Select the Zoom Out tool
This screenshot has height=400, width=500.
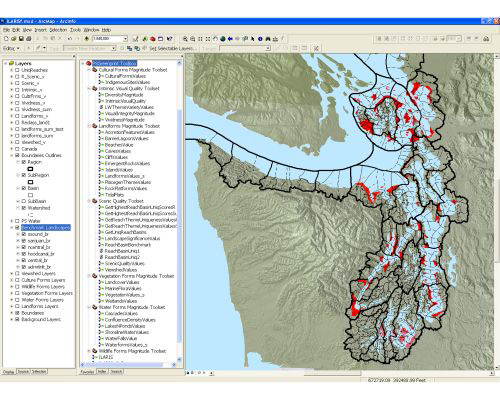pyautogui.click(x=192, y=39)
